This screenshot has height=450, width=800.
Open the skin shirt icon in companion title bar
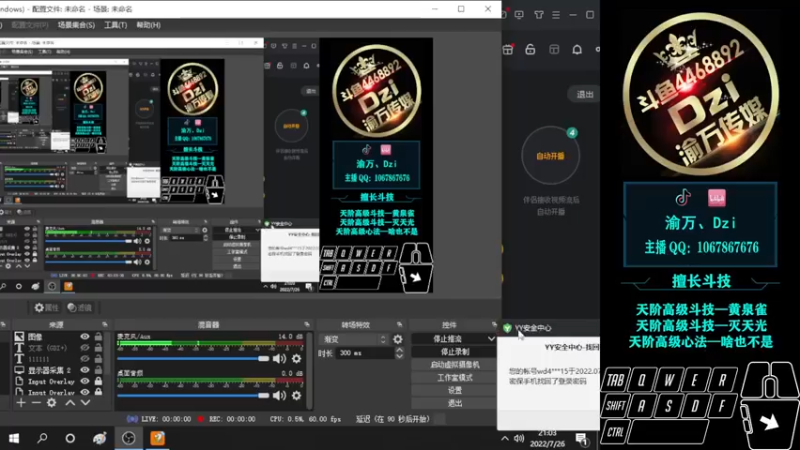click(539, 15)
